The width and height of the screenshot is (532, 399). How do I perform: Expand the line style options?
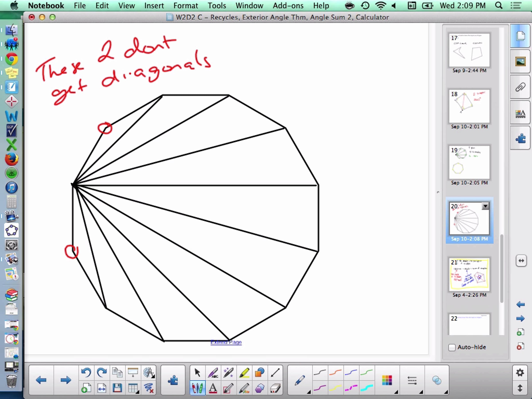[x=412, y=380]
